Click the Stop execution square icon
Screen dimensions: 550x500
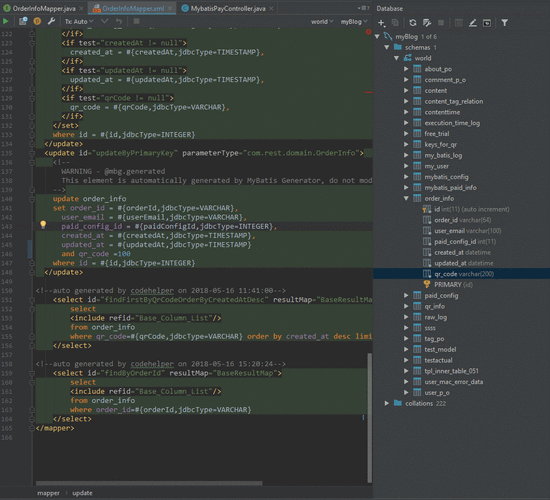(136, 21)
